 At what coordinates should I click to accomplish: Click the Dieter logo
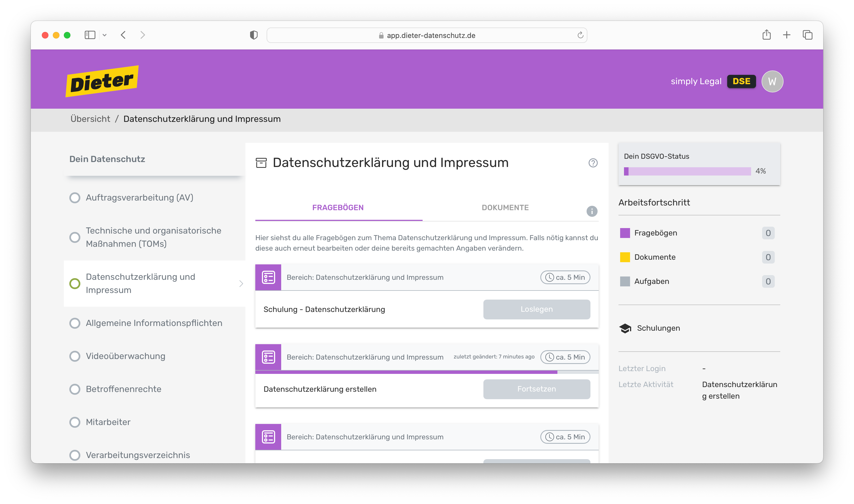[x=102, y=81]
